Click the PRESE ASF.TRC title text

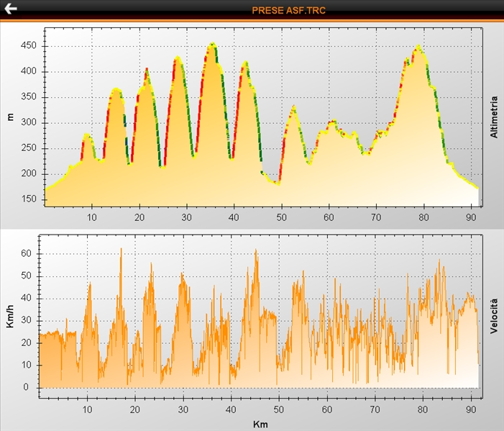[x=288, y=10]
